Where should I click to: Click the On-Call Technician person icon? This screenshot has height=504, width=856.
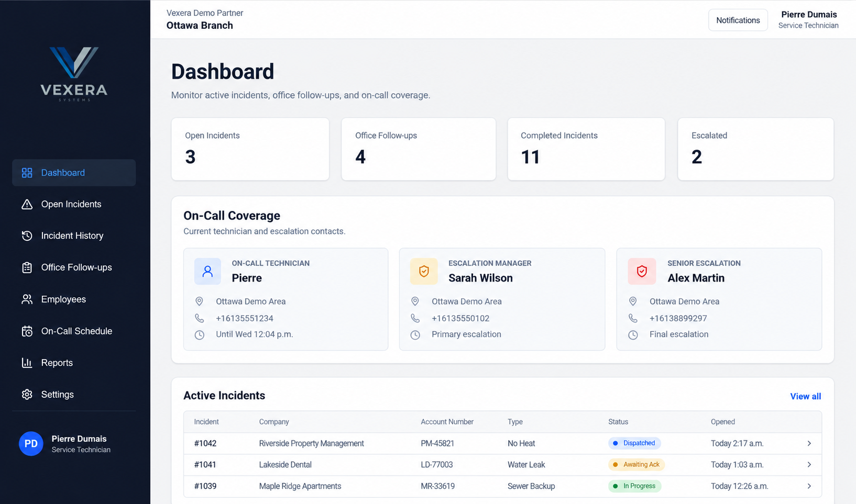(207, 271)
